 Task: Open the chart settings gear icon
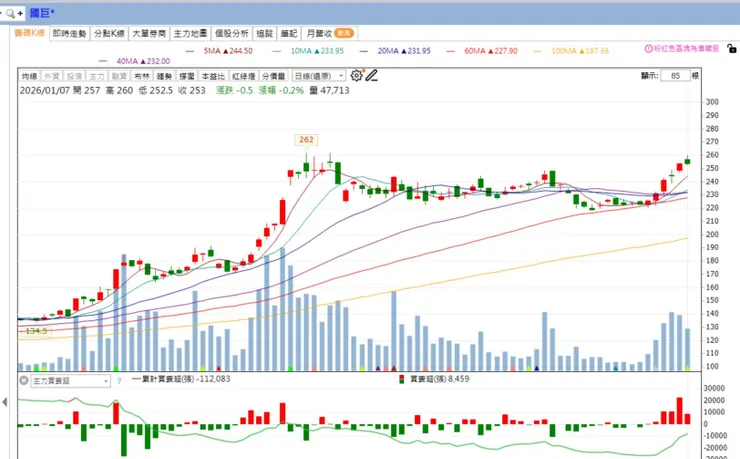pyautogui.click(x=356, y=75)
